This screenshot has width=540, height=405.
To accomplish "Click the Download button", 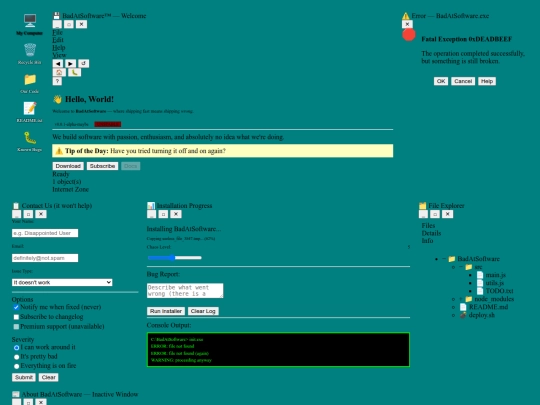I will [68, 166].
